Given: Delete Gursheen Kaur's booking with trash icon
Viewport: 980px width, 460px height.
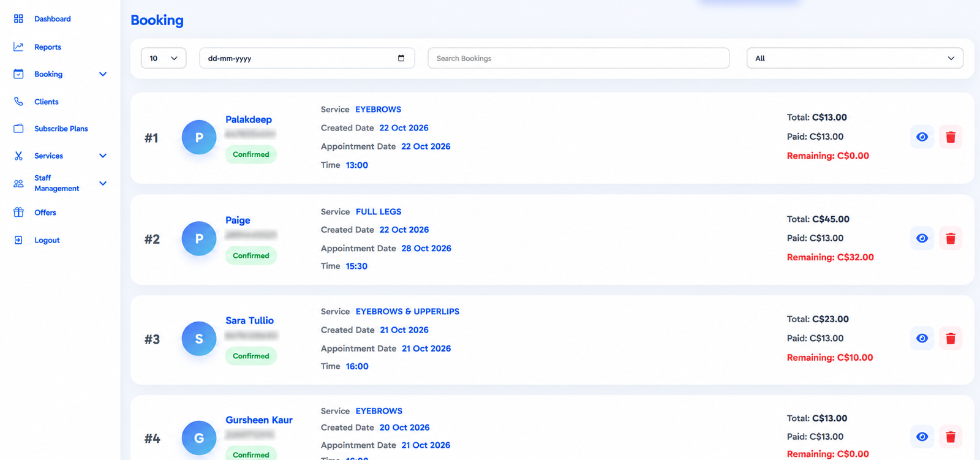Looking at the screenshot, I should click(x=951, y=437).
